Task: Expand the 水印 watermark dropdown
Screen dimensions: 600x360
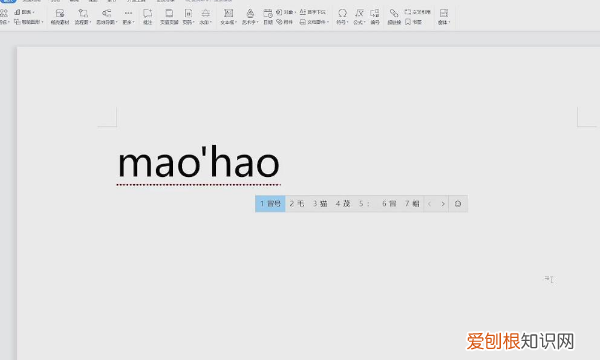Action: tap(205, 17)
